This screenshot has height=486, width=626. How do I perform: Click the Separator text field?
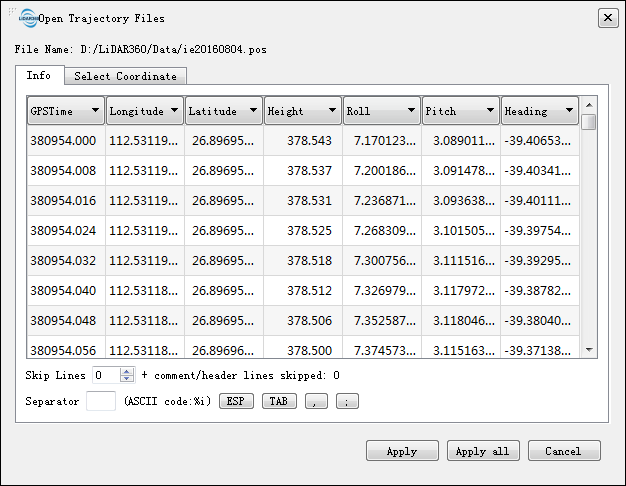[x=101, y=401]
